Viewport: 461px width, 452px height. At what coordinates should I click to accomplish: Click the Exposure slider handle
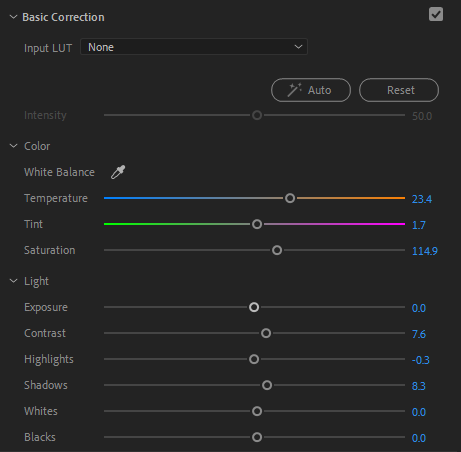254,307
